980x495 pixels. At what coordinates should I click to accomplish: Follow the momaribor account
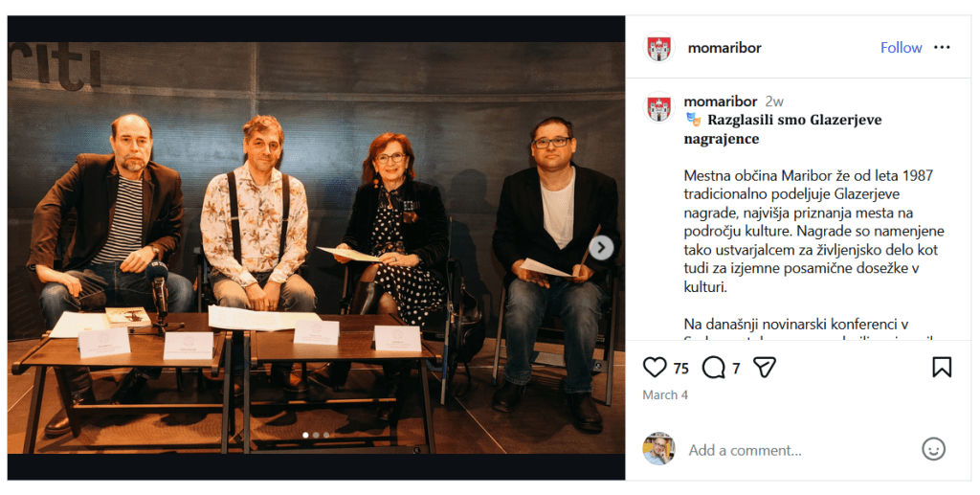click(x=901, y=48)
